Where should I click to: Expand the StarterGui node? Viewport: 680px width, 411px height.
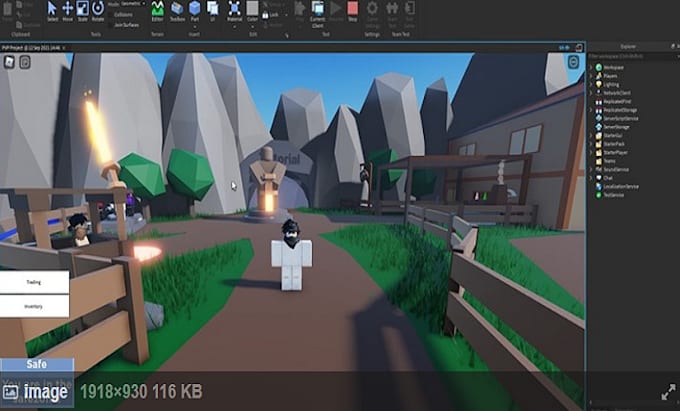click(591, 135)
